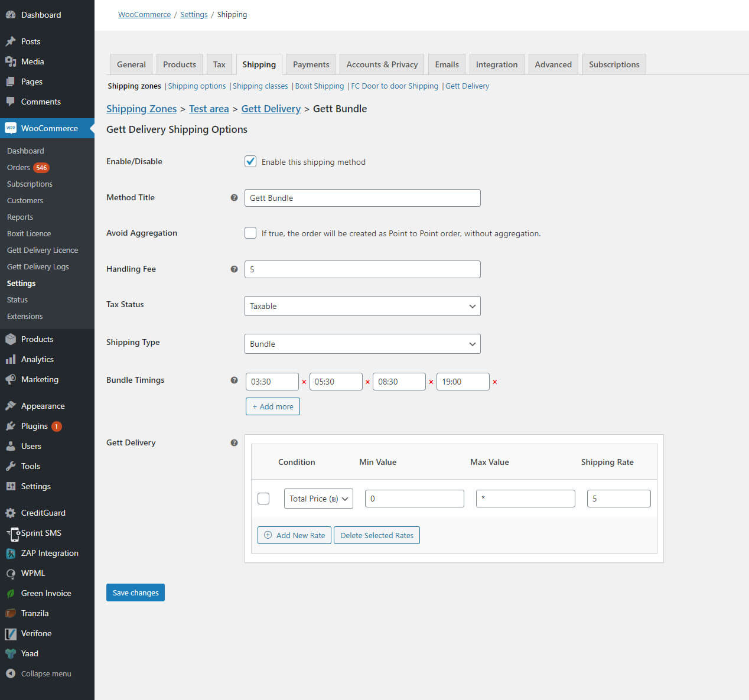749x700 pixels.
Task: Click the help icon next to Handling Fee
Action: (x=234, y=269)
